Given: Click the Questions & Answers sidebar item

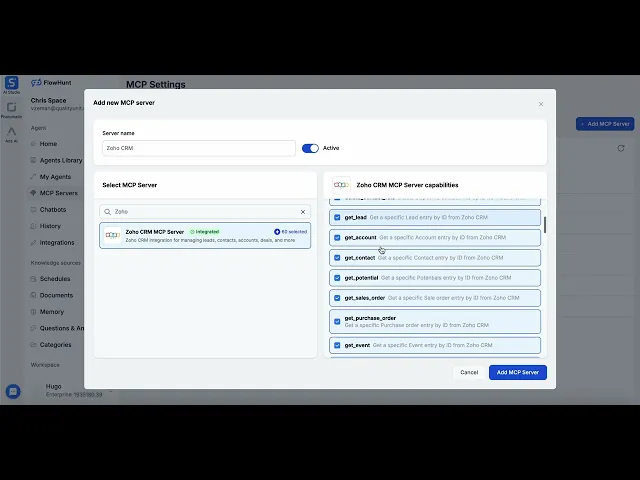Looking at the screenshot, I should coord(57,328).
